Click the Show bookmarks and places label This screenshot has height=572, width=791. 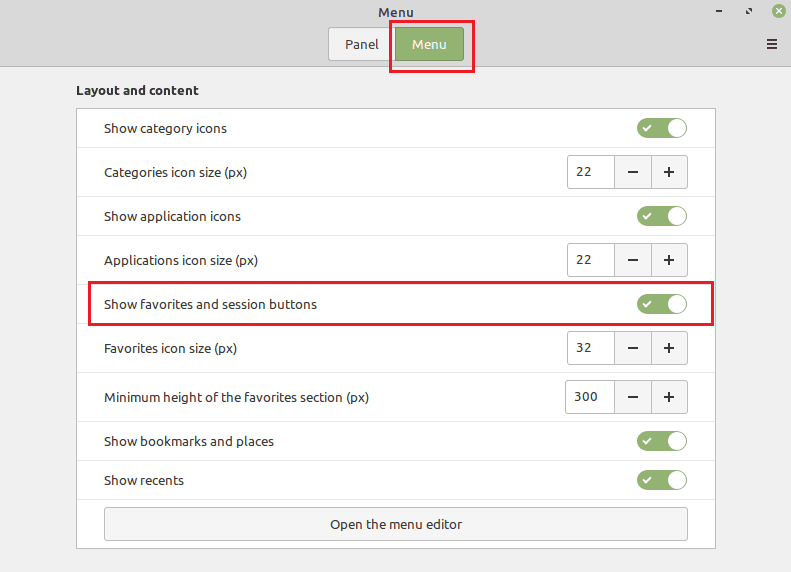[x=189, y=441]
